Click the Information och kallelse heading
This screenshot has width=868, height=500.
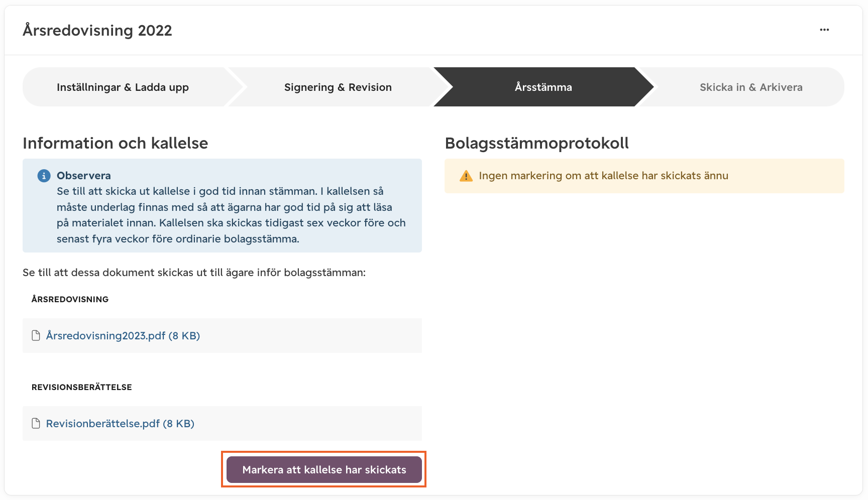(x=115, y=143)
